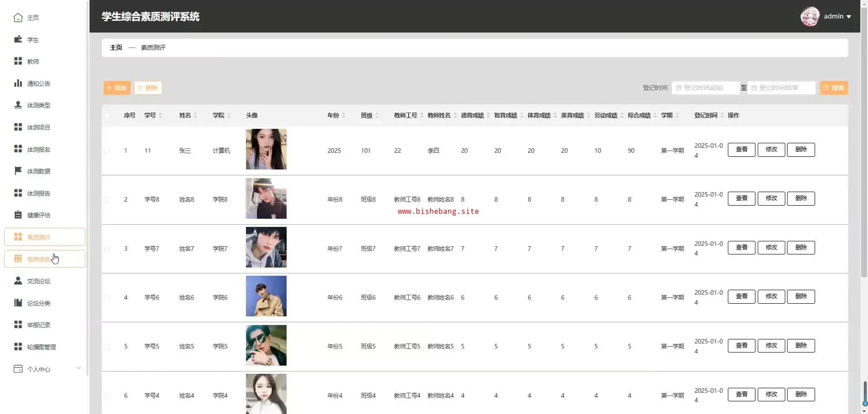Viewport: 868px width, 414px height.
Task: Sort table by the 学院 column arrows
Action: coord(229,116)
